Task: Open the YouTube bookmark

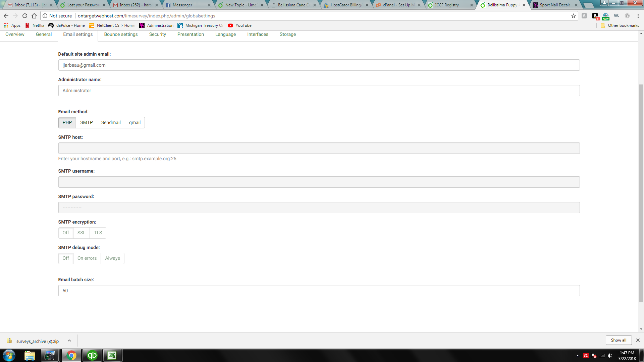Action: tap(239, 25)
